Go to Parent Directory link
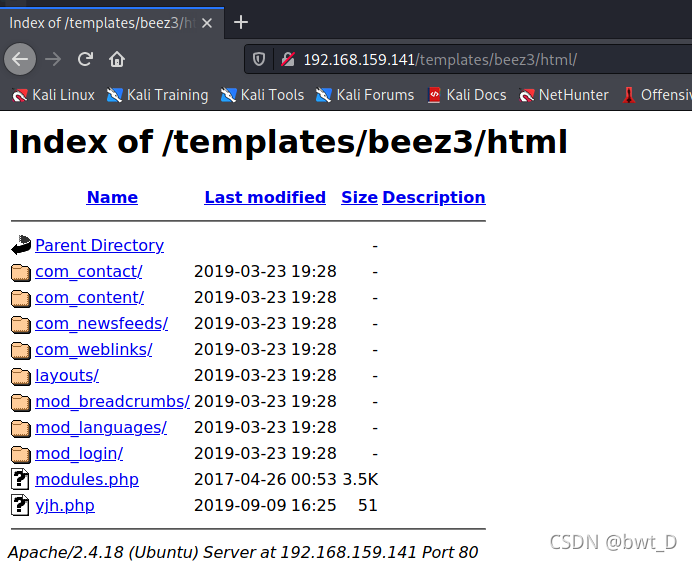The width and height of the screenshot is (692, 562). pos(100,245)
